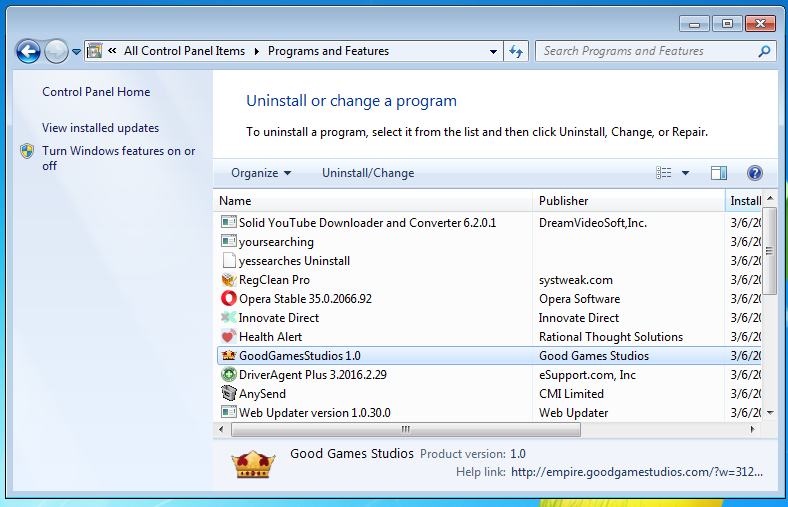Open the empire.goodgamestudios.com help link

637,472
